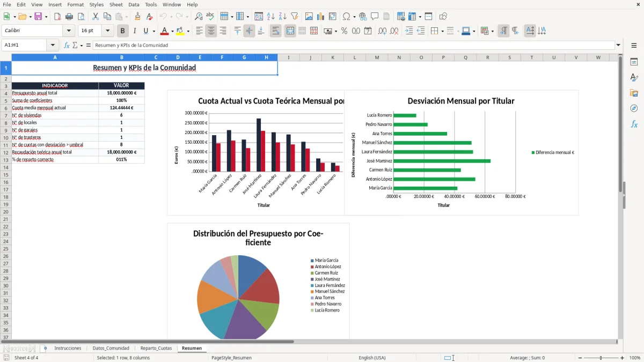Sort ascending with the A-Z icon
The image size is (644, 362).
[x=271, y=17]
